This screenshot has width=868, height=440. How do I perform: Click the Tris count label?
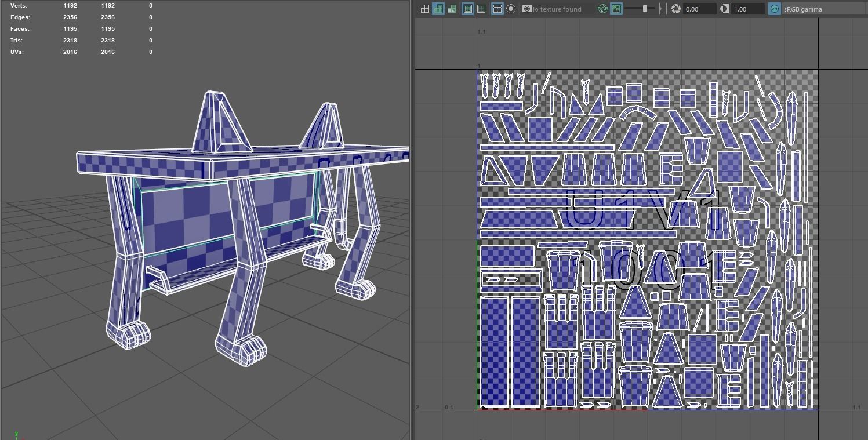(x=17, y=41)
